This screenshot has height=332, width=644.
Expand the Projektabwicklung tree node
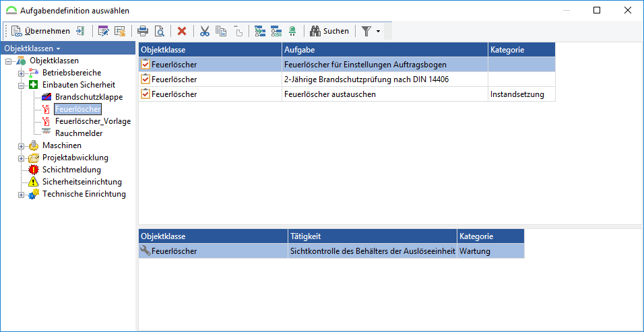22,158
